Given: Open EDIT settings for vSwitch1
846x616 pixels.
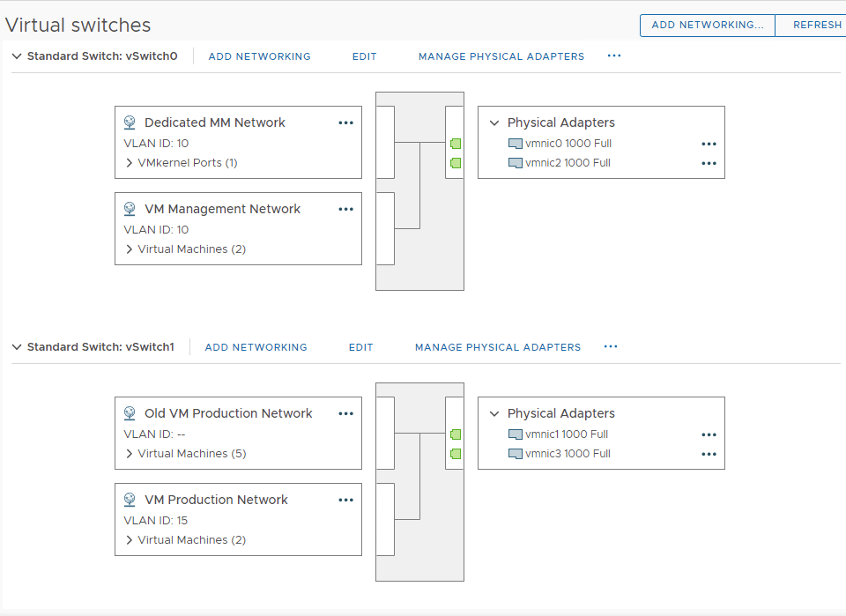Looking at the screenshot, I should [360, 346].
